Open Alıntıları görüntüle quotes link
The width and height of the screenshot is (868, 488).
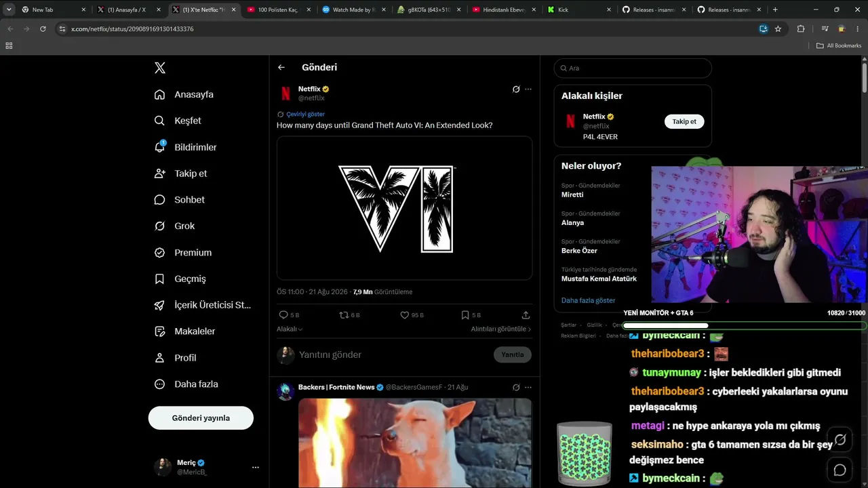(x=501, y=329)
